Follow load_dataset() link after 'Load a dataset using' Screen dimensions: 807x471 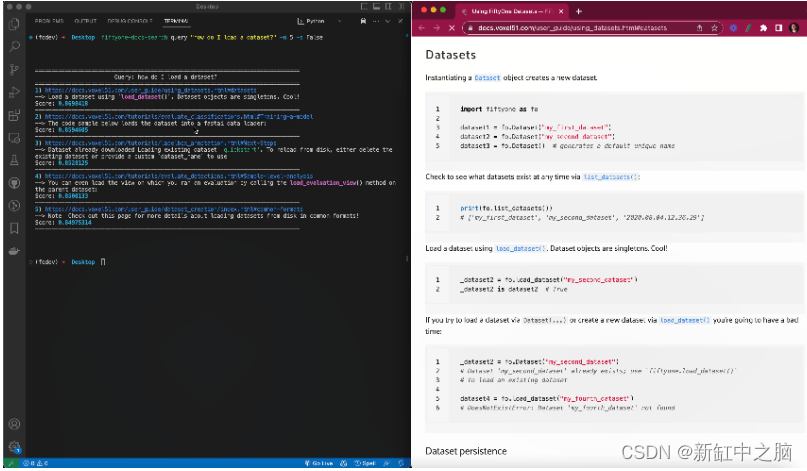(520, 248)
